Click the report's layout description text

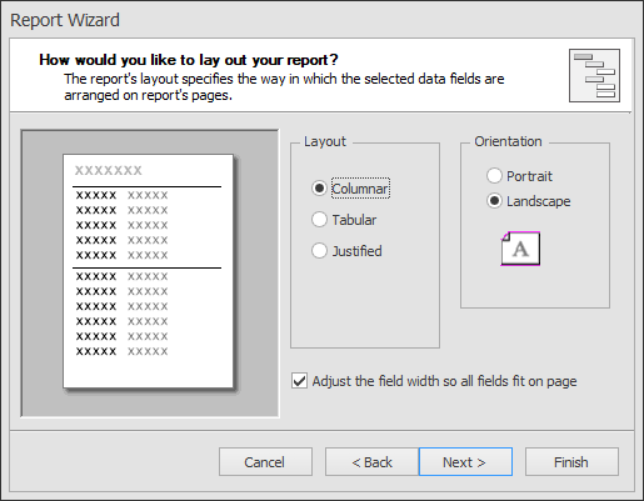[284, 87]
